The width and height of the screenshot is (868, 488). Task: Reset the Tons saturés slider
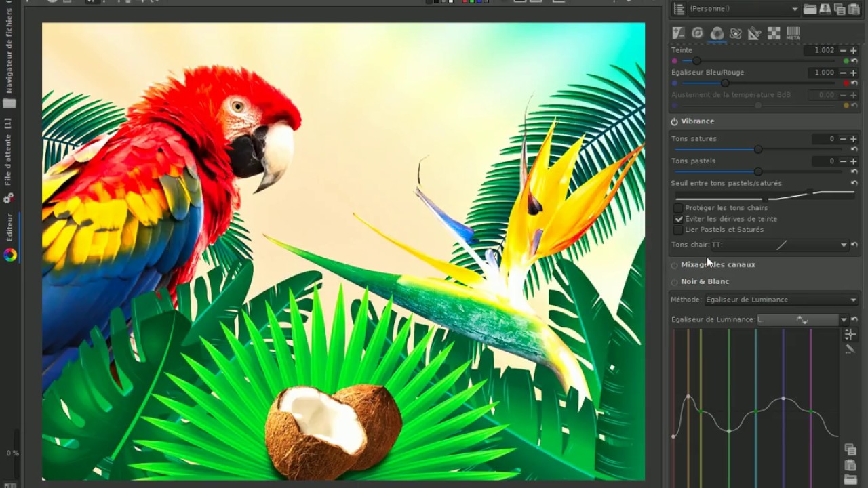click(x=854, y=150)
